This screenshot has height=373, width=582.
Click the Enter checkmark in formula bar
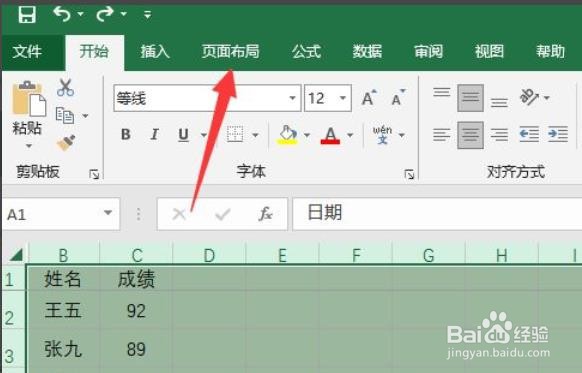tap(223, 214)
